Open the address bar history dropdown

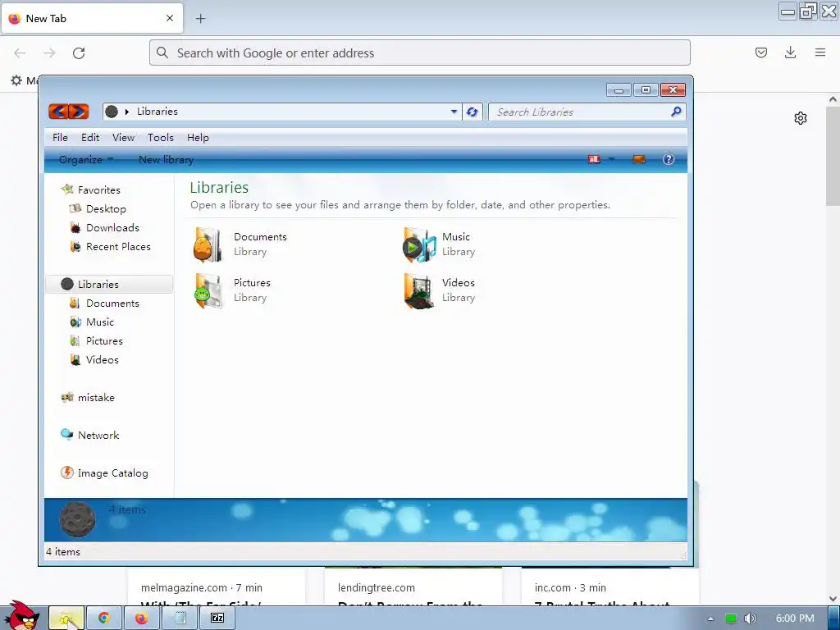[454, 112]
